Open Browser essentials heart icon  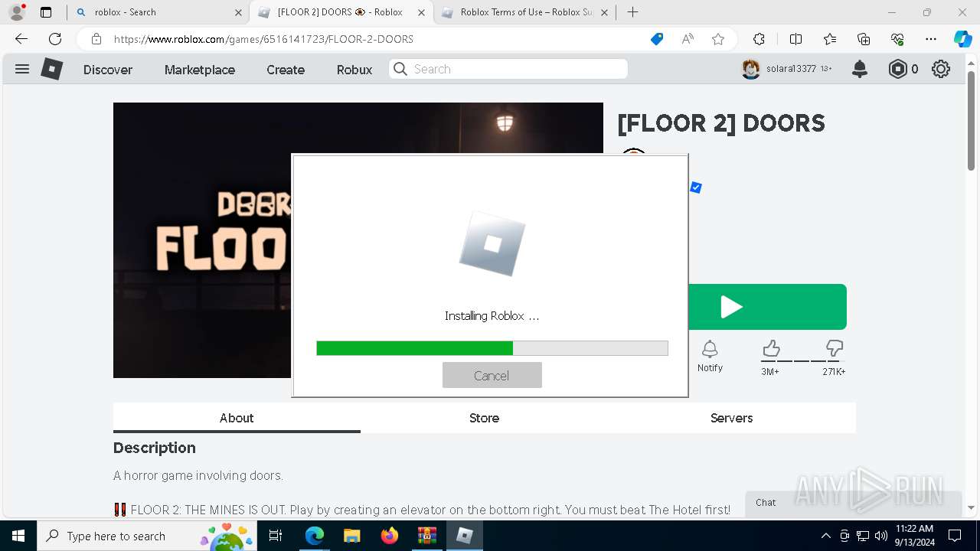coord(897,39)
